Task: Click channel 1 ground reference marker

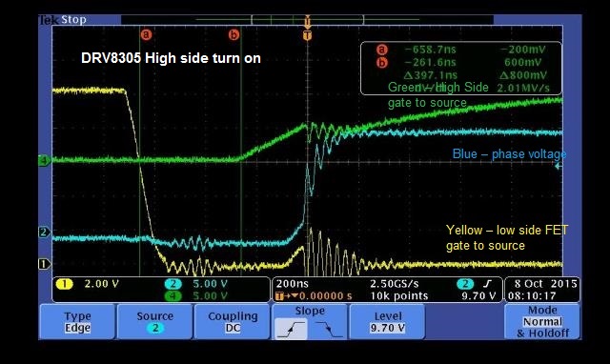Action: pos(45,264)
